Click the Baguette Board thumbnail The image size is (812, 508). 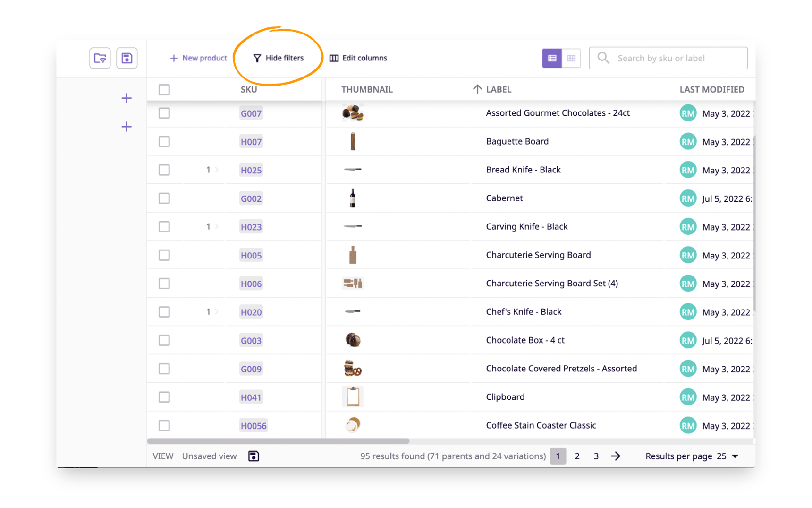(352, 141)
